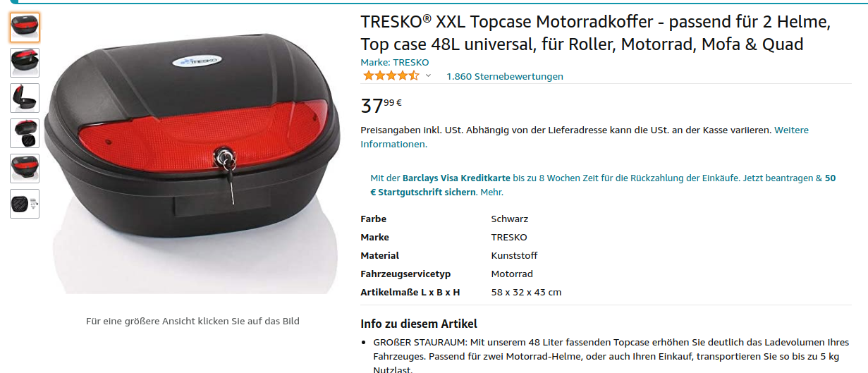This screenshot has width=868, height=373.
Task: Click the 37,99 € price
Action: point(381,105)
